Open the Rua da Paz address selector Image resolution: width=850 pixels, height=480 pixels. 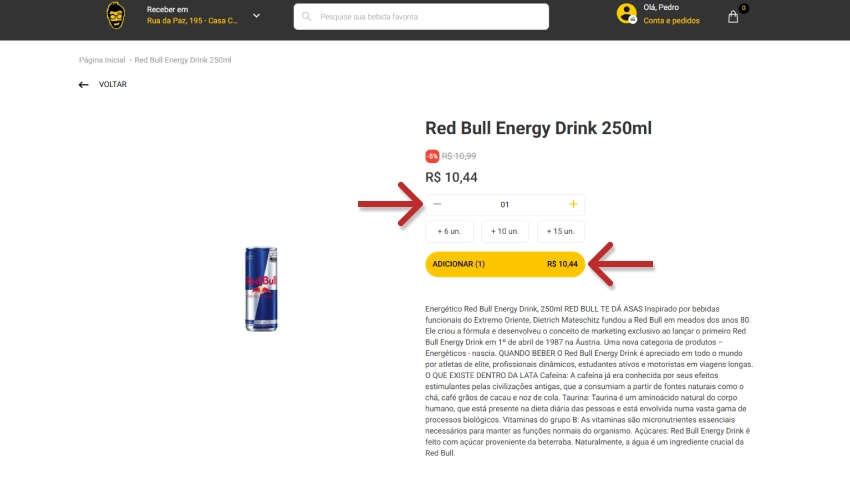(x=192, y=20)
